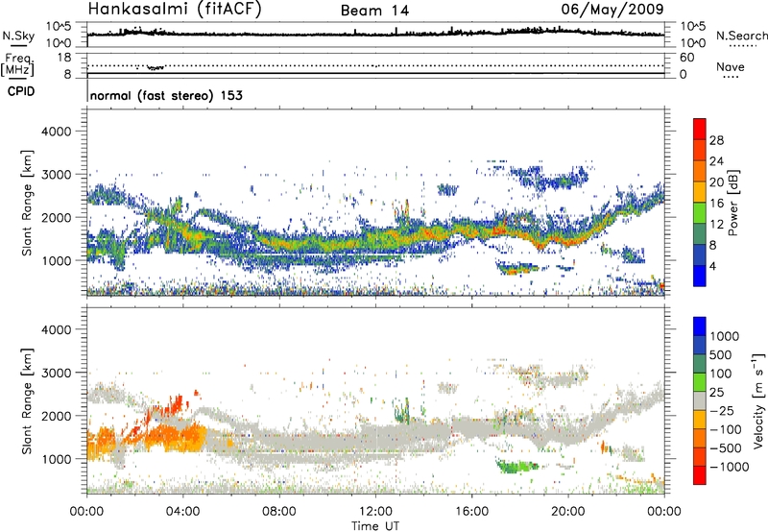
Task: Select the -100 label on velocity colorbar
Action: click(x=726, y=429)
